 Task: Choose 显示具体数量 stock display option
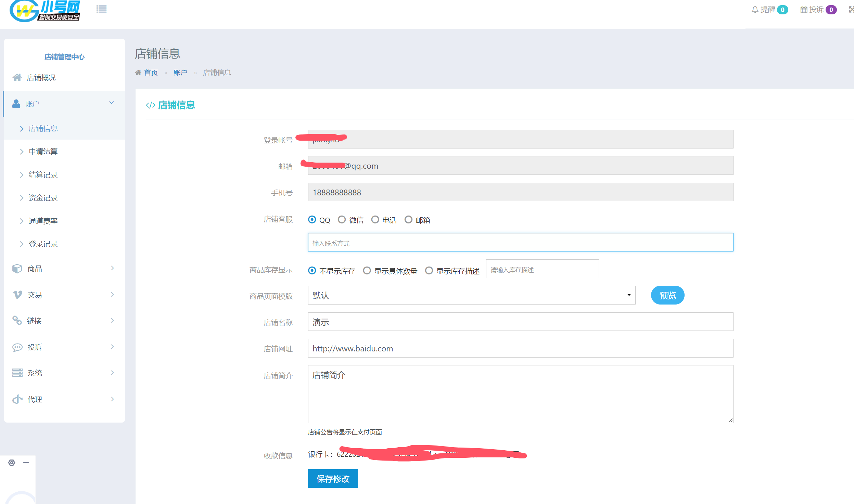[367, 271]
